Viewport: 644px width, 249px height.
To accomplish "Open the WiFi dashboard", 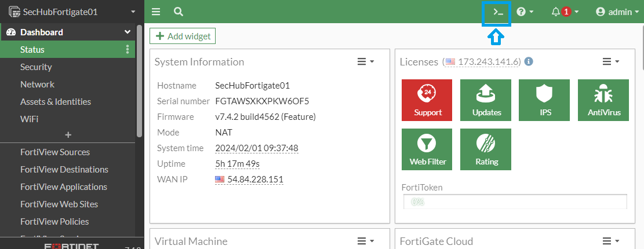I will 29,119.
